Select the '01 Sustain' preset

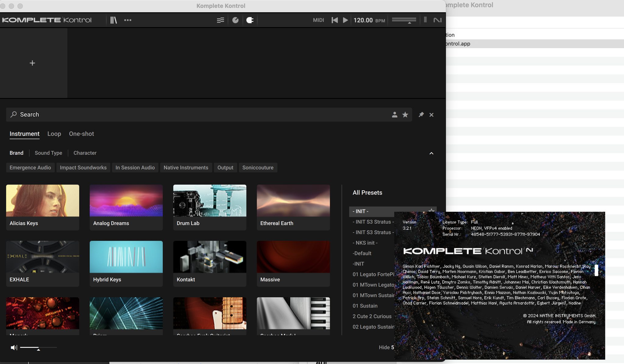[365, 306]
